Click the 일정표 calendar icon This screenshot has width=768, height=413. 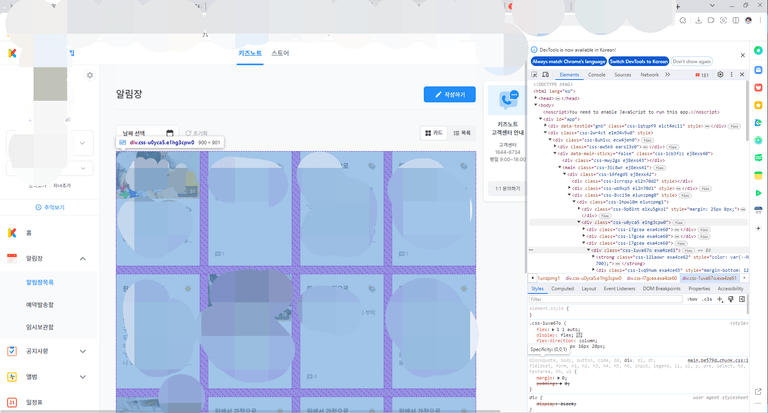(x=12, y=402)
